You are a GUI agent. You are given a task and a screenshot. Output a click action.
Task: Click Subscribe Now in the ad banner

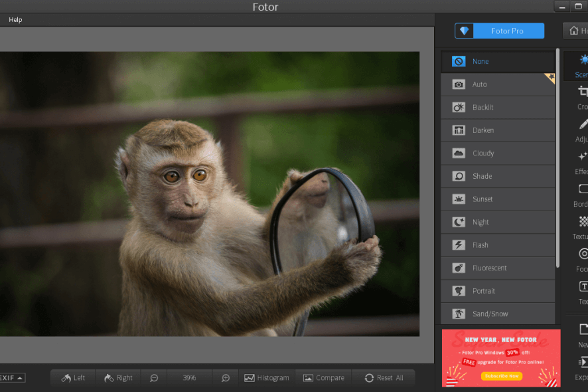[x=501, y=376]
